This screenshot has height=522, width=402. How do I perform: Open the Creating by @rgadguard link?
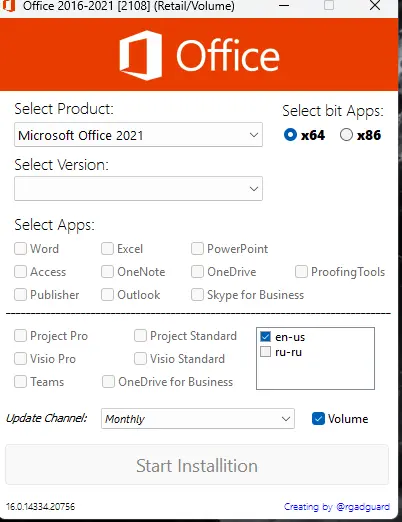click(337, 506)
